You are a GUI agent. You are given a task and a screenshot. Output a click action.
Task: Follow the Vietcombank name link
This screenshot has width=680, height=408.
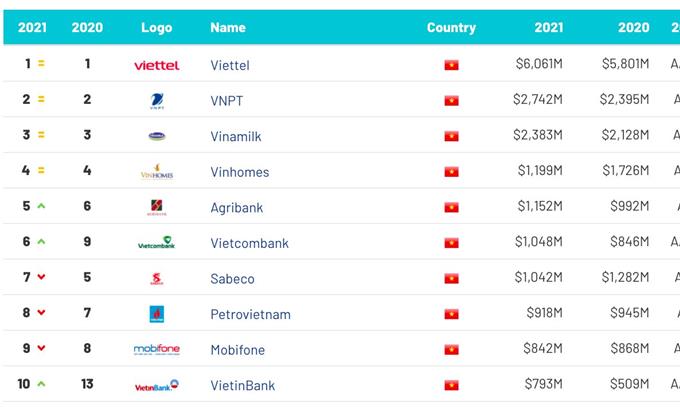tap(249, 243)
